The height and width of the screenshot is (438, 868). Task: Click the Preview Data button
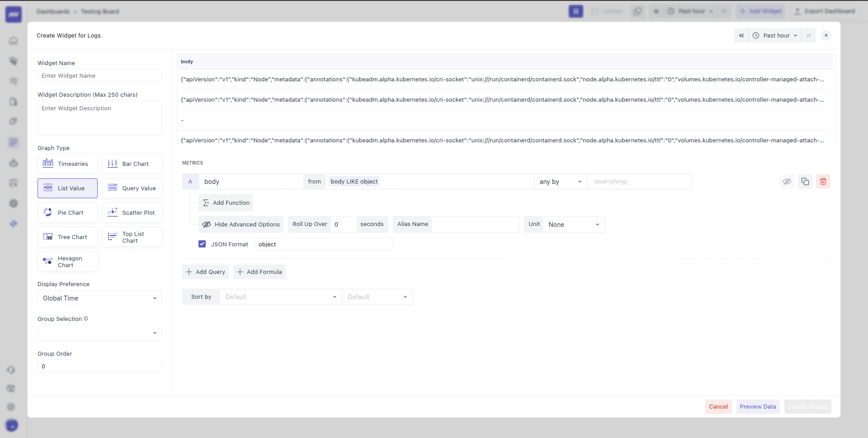tap(758, 406)
